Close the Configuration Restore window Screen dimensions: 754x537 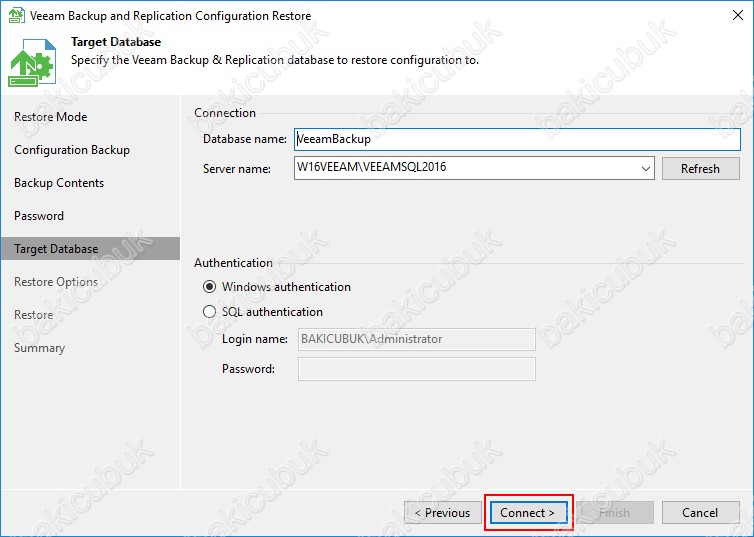[738, 15]
